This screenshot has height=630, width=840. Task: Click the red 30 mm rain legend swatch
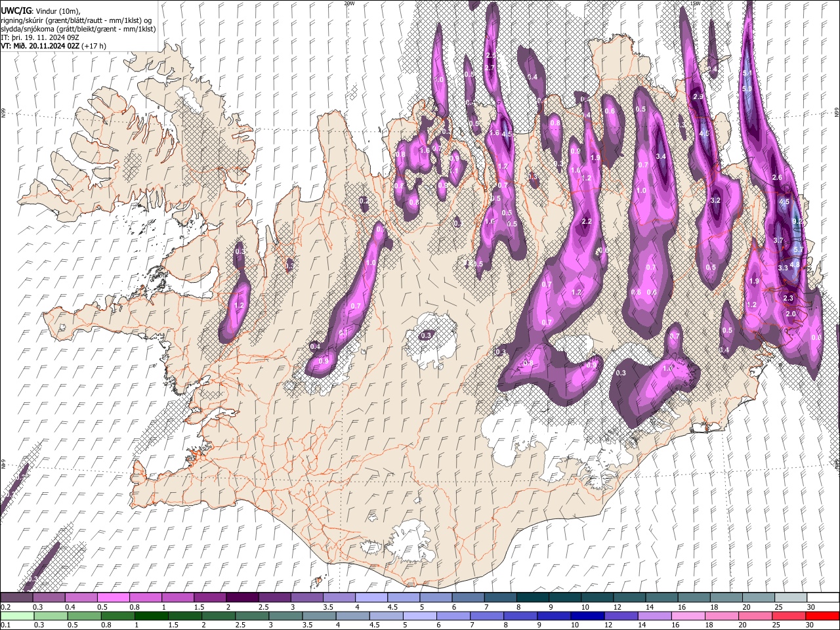(x=822, y=616)
